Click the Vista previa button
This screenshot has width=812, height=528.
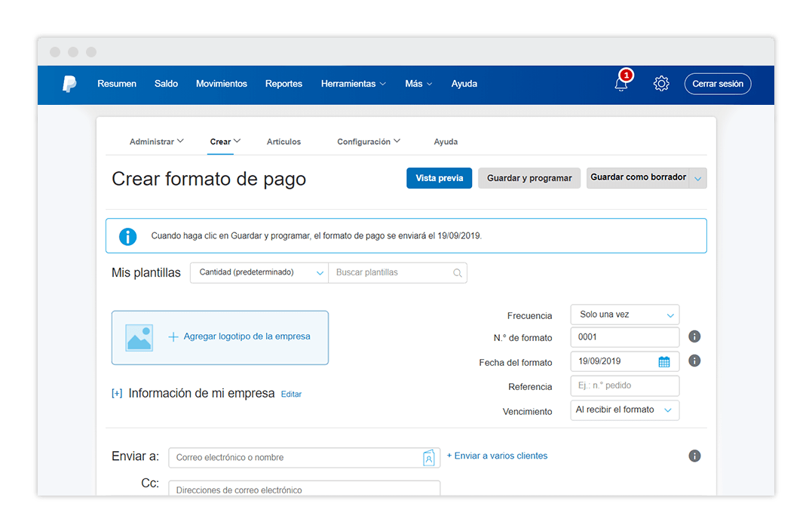pyautogui.click(x=440, y=178)
